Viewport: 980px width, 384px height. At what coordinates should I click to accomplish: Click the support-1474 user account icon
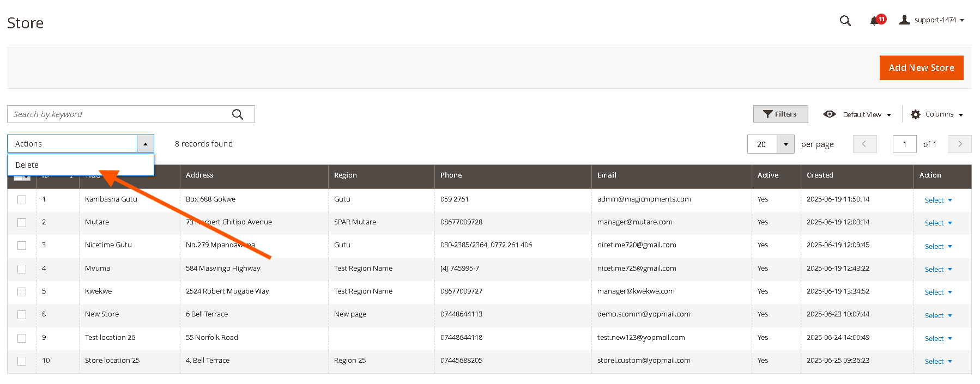[x=904, y=20]
